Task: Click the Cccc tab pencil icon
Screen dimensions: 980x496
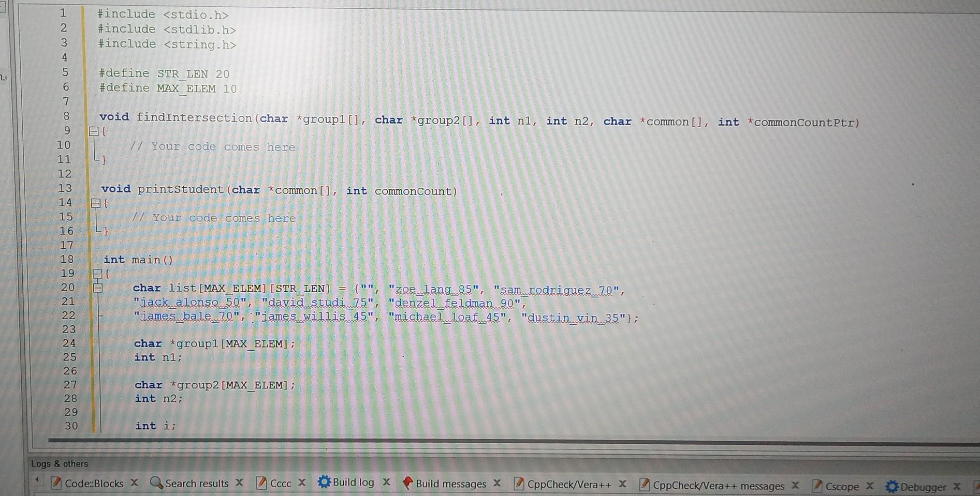Action: point(261,483)
